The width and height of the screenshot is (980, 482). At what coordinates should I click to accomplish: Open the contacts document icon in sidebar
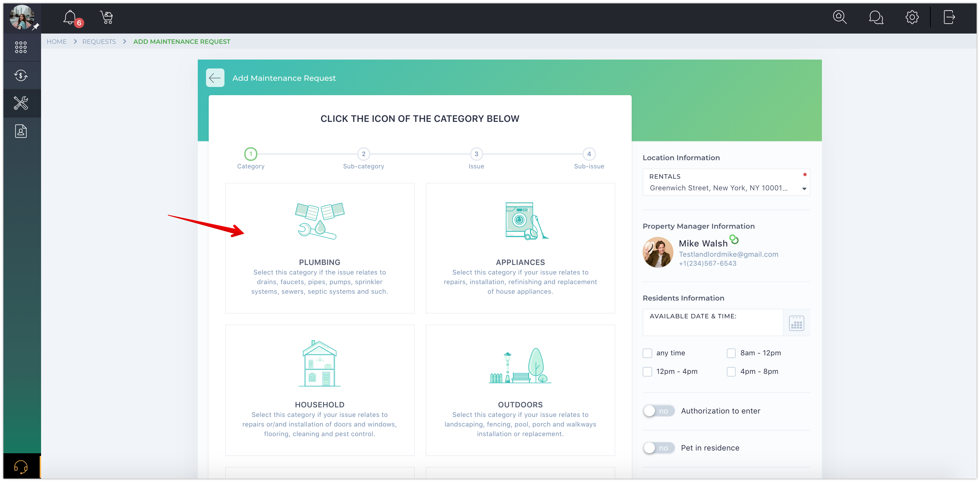click(x=21, y=131)
